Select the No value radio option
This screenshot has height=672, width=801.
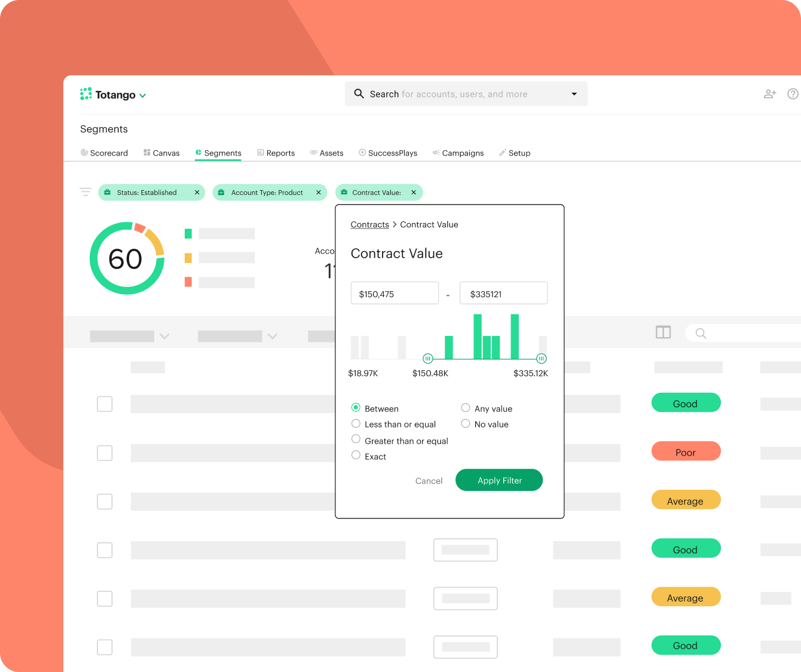(x=466, y=423)
